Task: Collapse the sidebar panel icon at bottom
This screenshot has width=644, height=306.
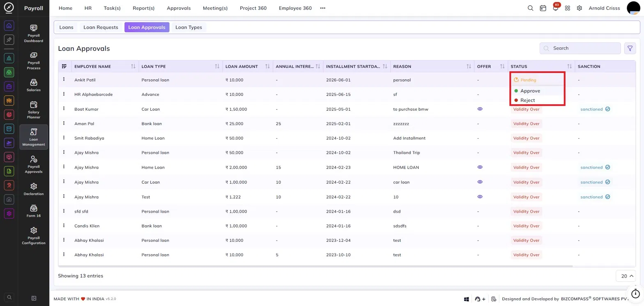Action: [x=34, y=298]
